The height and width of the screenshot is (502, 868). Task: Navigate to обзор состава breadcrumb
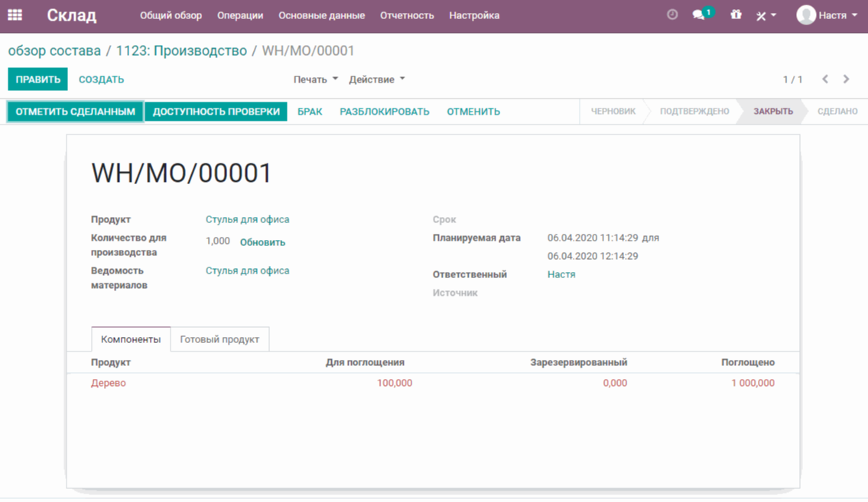[x=54, y=51]
